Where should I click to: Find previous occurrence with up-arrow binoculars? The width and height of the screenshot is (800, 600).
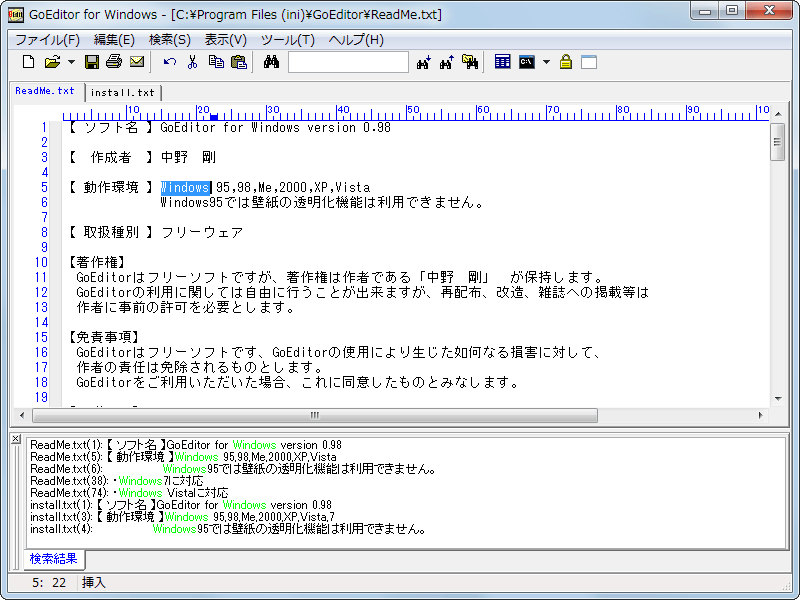[446, 62]
